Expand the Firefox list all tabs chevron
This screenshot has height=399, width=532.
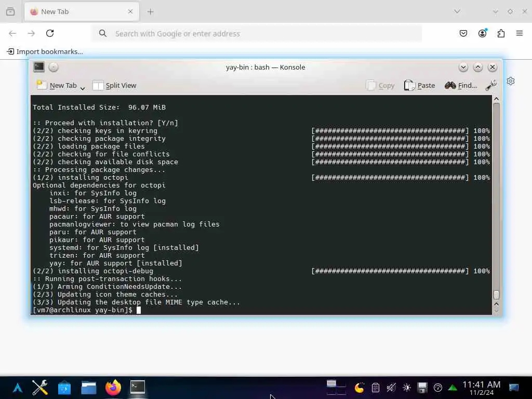click(x=457, y=11)
